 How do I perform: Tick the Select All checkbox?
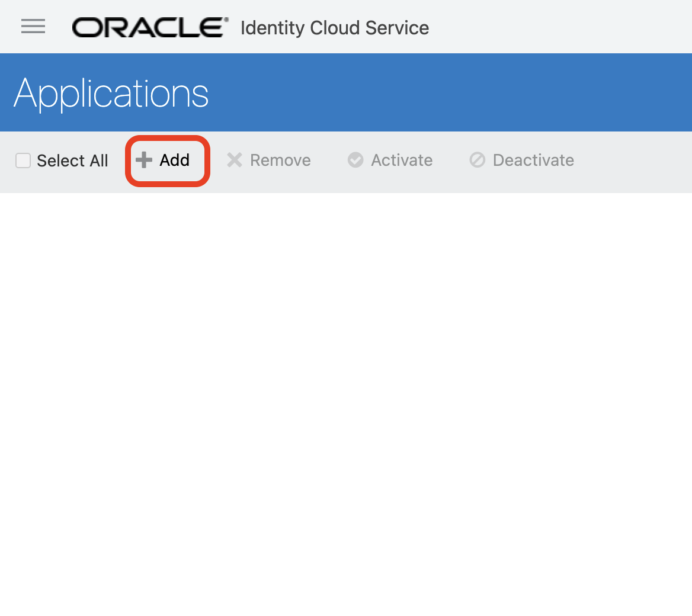tap(23, 161)
